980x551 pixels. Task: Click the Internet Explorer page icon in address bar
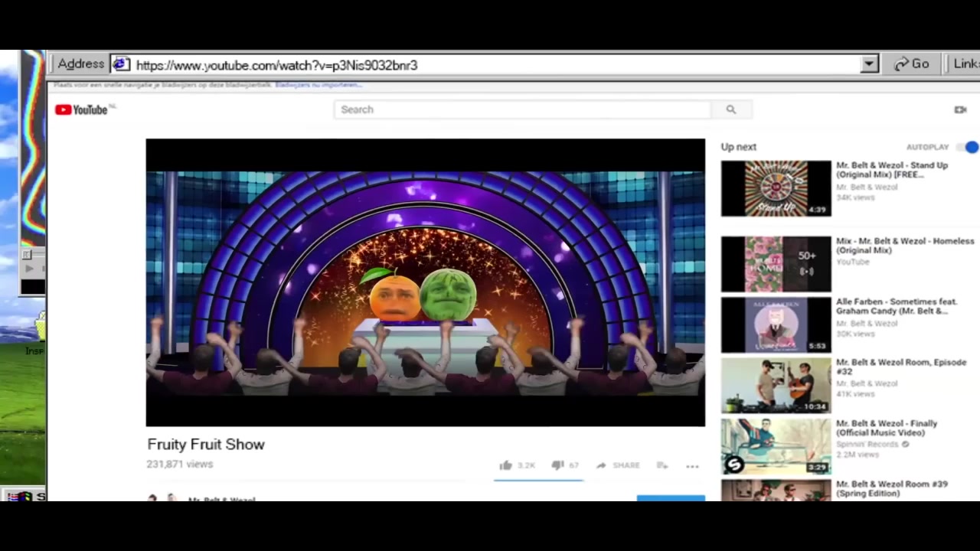pyautogui.click(x=121, y=64)
